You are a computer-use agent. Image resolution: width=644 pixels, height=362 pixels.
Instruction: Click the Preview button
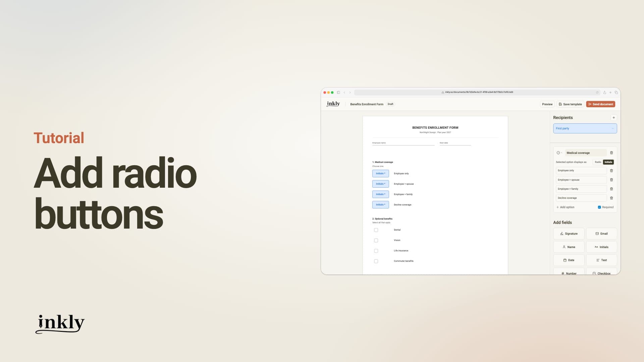coord(547,104)
